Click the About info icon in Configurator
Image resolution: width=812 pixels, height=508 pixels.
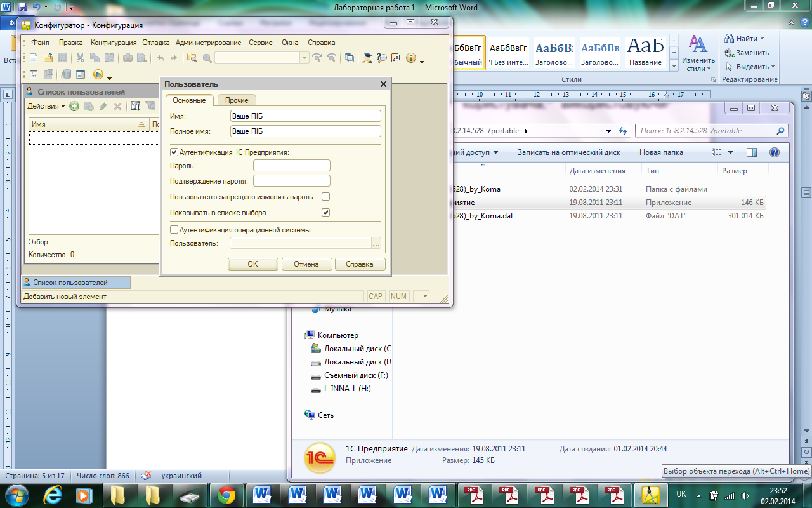coord(410,58)
